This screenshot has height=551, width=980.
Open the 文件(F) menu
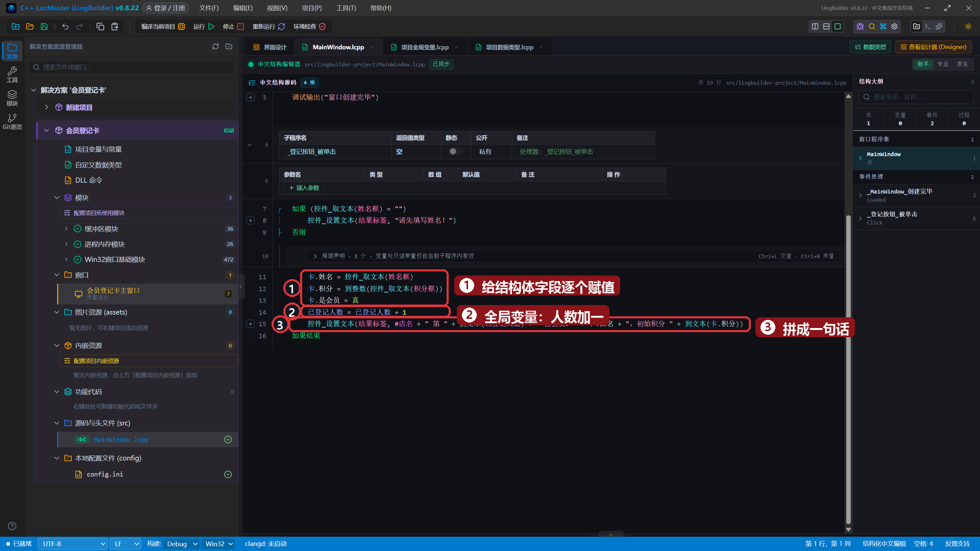(x=209, y=8)
